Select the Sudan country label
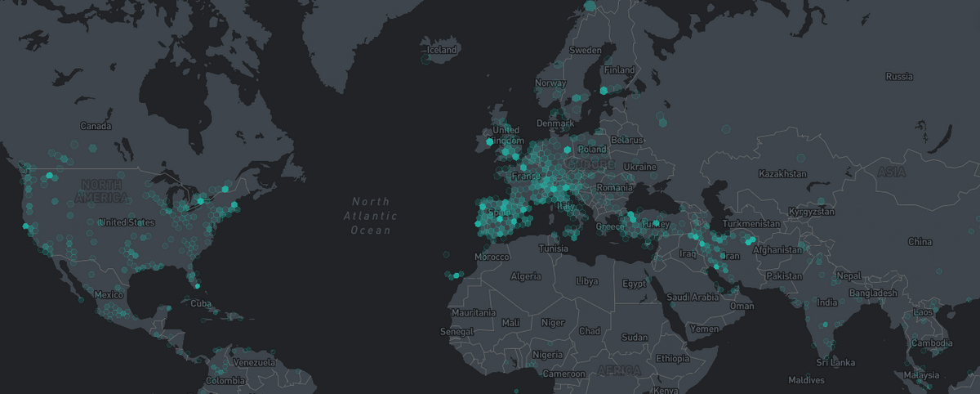Image resolution: width=980 pixels, height=394 pixels. [x=635, y=337]
